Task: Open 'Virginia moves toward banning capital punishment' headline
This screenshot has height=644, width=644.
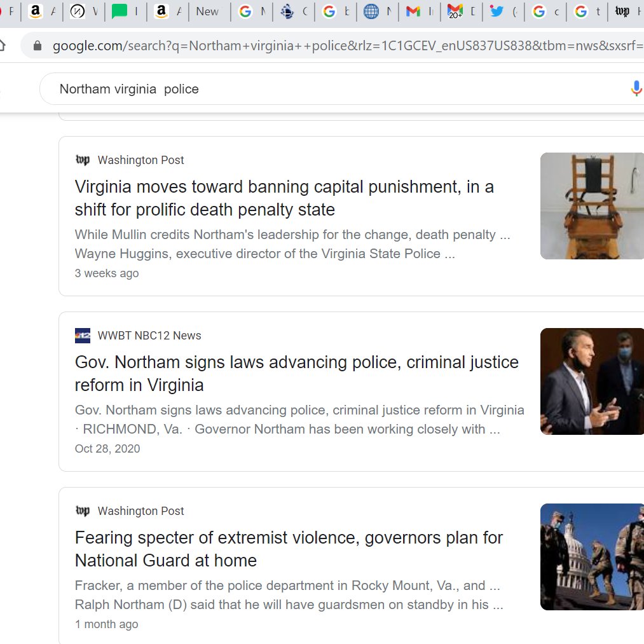Action: point(284,198)
